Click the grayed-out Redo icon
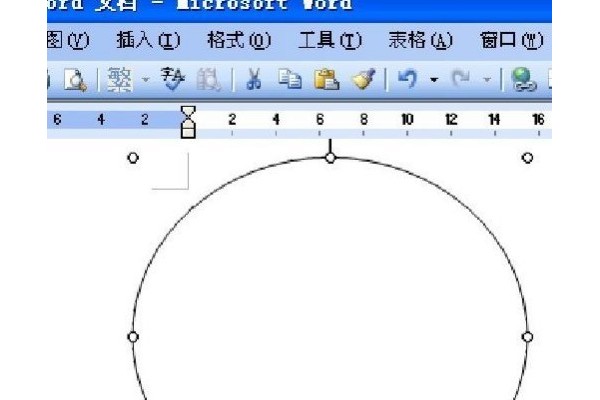 point(460,79)
